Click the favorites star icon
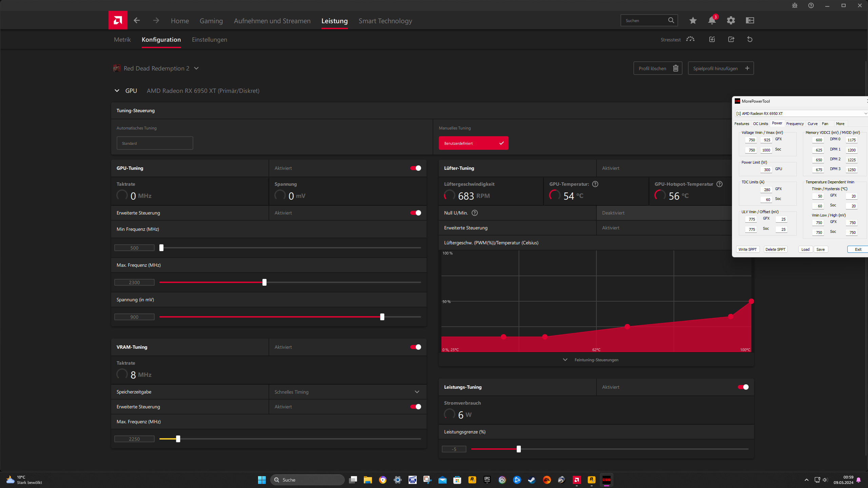 click(x=693, y=20)
